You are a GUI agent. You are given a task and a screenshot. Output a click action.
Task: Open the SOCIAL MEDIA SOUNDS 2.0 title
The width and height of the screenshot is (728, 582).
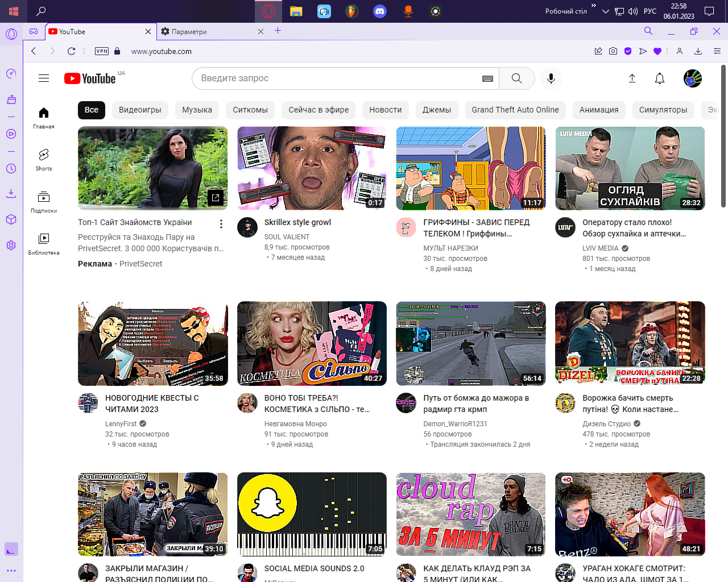click(x=314, y=568)
